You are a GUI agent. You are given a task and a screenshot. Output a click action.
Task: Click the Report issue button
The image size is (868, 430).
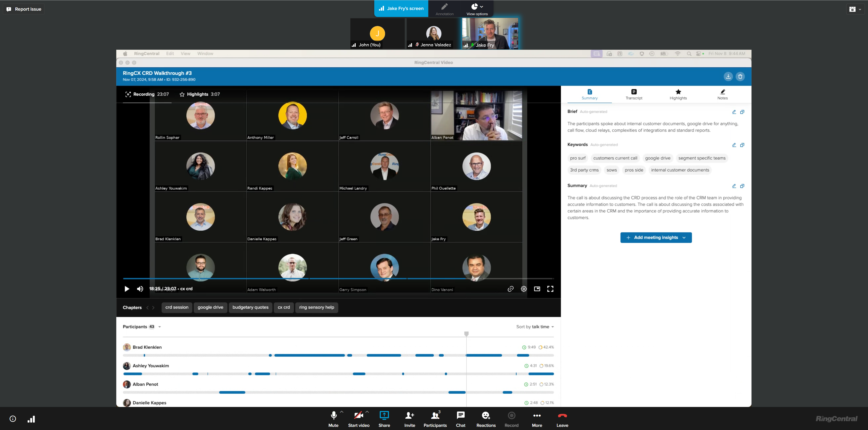24,9
